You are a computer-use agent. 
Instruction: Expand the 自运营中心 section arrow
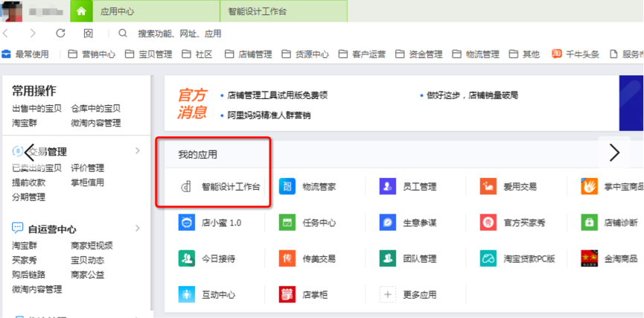137,229
